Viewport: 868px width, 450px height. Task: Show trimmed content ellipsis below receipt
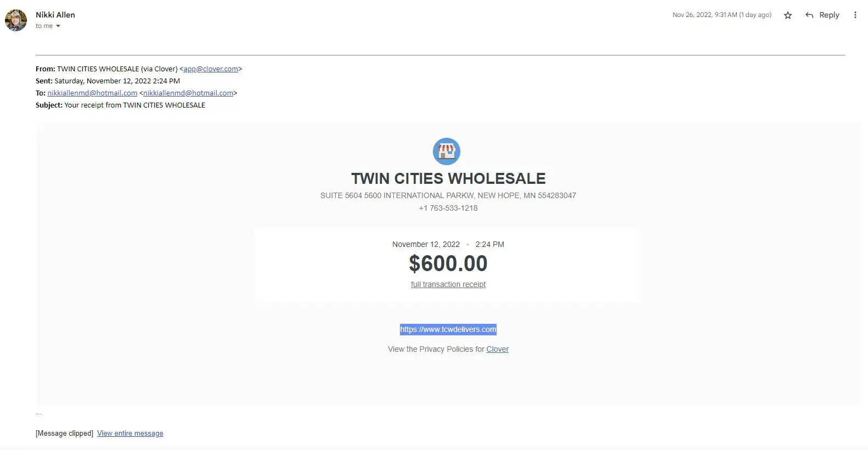coord(38,413)
